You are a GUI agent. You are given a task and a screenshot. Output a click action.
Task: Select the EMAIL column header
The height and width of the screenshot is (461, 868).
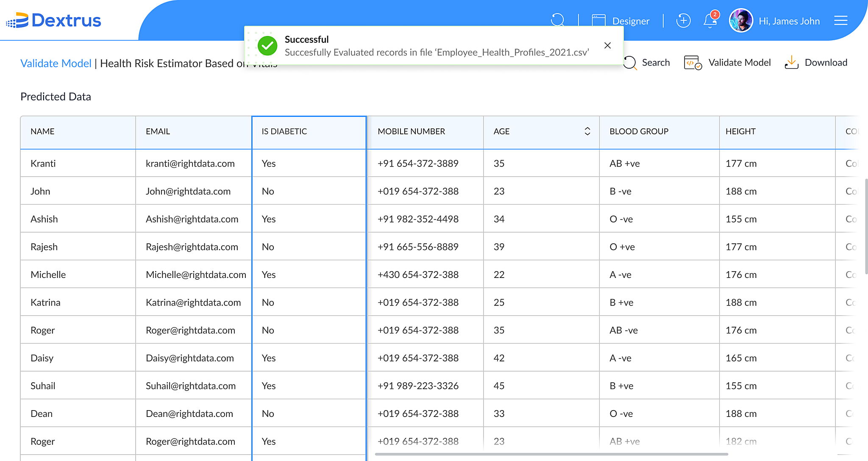click(x=194, y=132)
